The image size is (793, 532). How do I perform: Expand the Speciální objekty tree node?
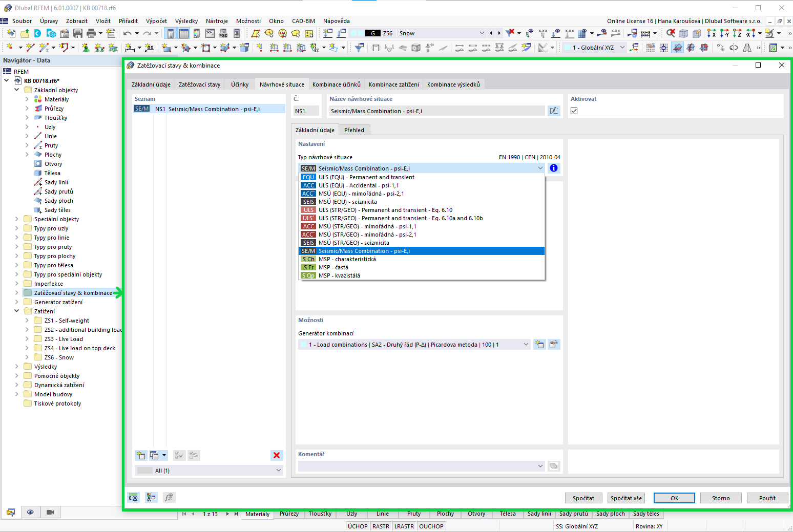pos(17,219)
